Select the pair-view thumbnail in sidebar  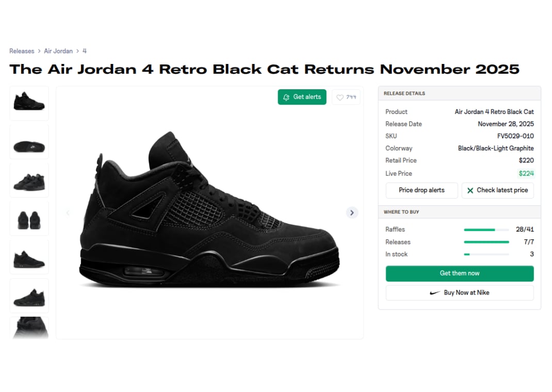pyautogui.click(x=29, y=218)
